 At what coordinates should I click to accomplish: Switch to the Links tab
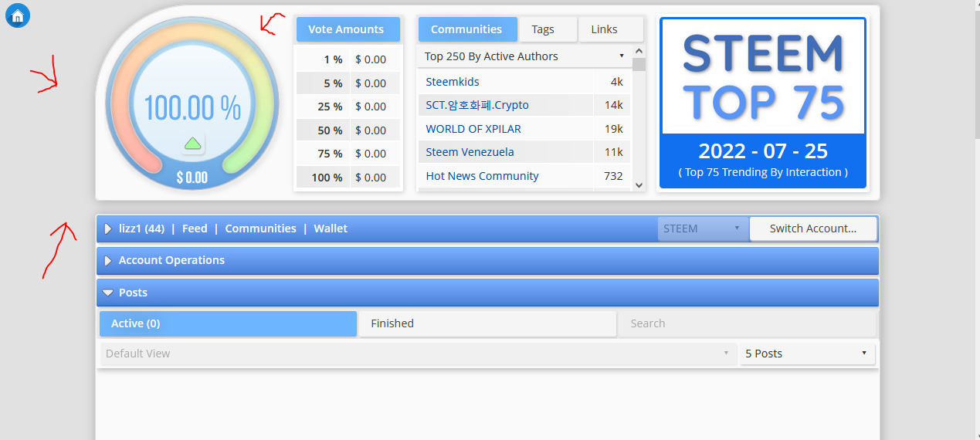tap(610, 29)
